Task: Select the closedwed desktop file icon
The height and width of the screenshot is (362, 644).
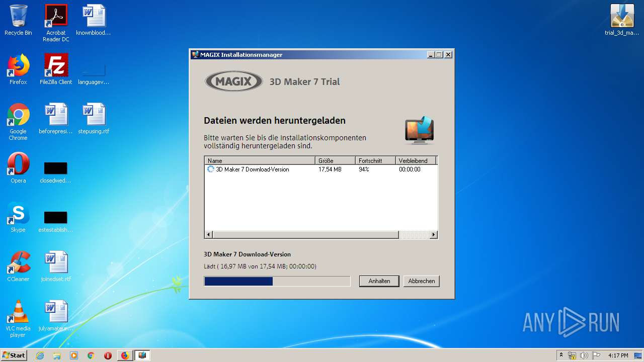Action: [55, 172]
